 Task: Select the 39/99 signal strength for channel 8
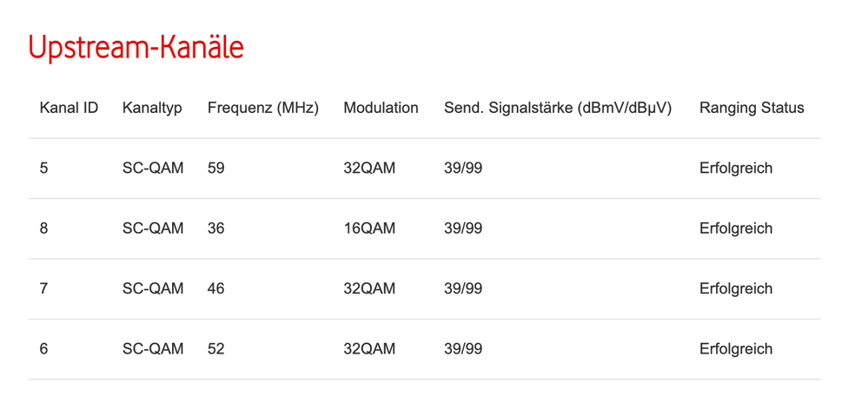click(x=463, y=228)
